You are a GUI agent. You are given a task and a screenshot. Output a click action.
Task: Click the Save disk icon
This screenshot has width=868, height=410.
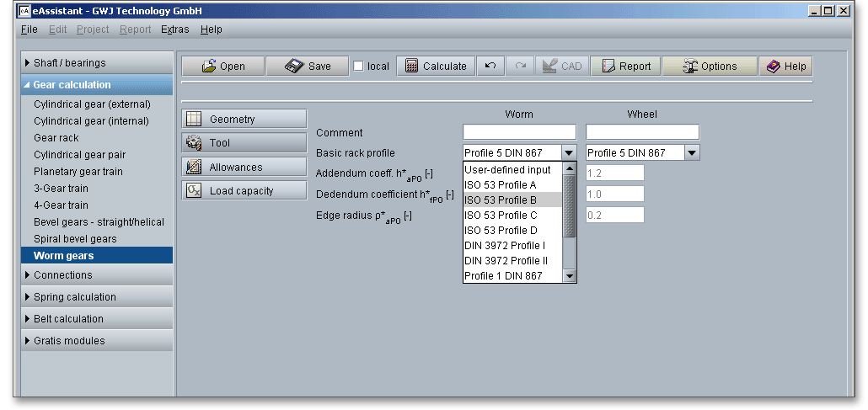(x=293, y=67)
